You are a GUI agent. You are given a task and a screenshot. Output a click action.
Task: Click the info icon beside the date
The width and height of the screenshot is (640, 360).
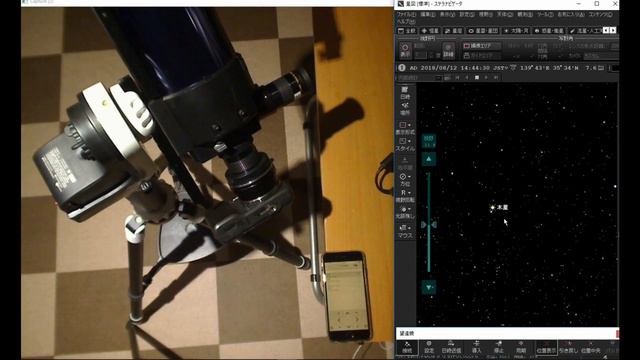(x=402, y=68)
